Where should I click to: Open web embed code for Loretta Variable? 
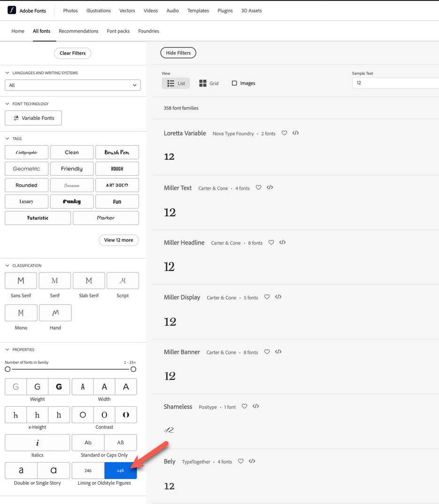296,133
